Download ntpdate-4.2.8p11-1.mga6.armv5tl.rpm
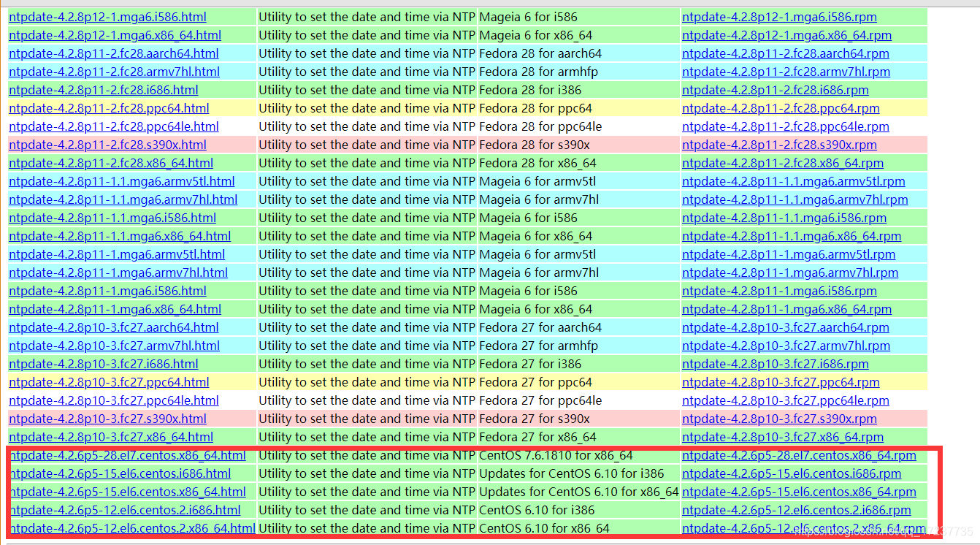 click(x=789, y=254)
